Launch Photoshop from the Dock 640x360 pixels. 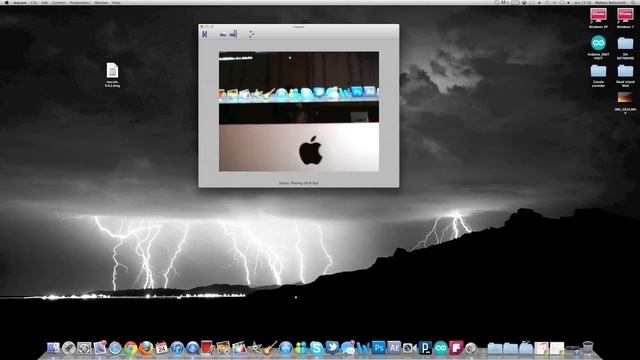click(x=378, y=348)
